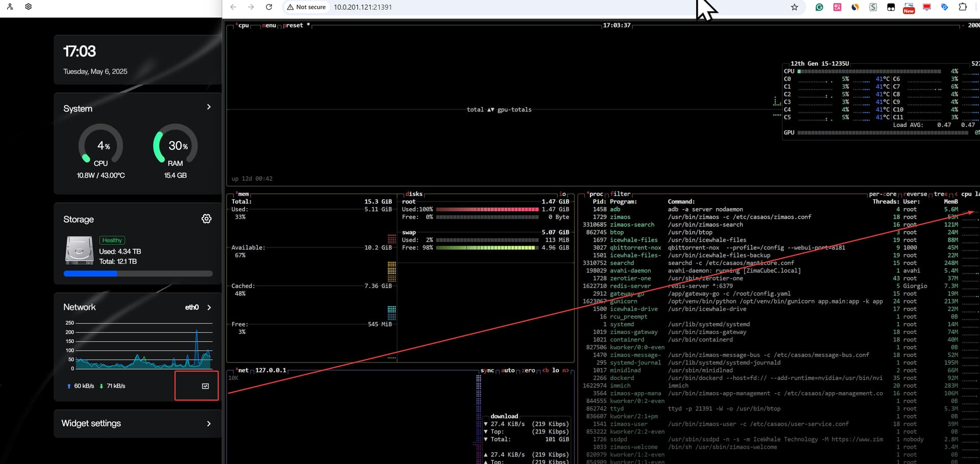Select the immich process row
This screenshot has height=464, width=980.
pyautogui.click(x=770, y=385)
